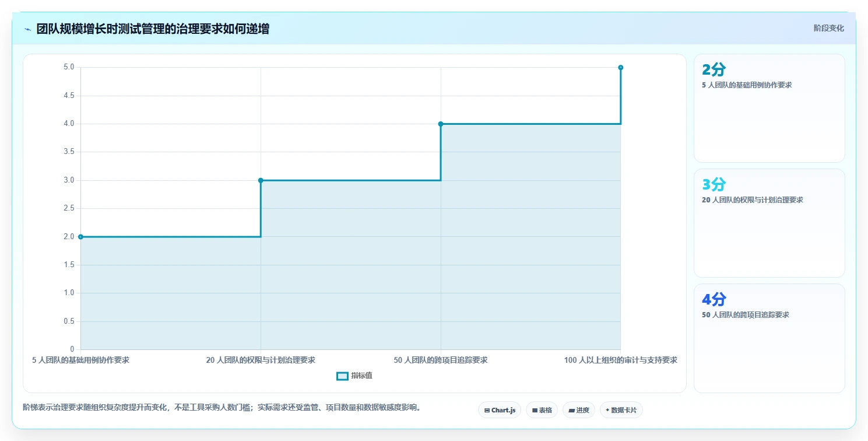Screen dimensions: 868x441
Task: Click card caption 5 人团队的基础用例协作要求
Action: [x=747, y=85]
